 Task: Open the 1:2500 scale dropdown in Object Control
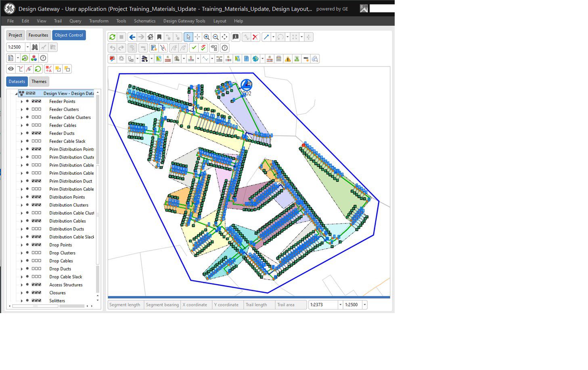(x=27, y=47)
